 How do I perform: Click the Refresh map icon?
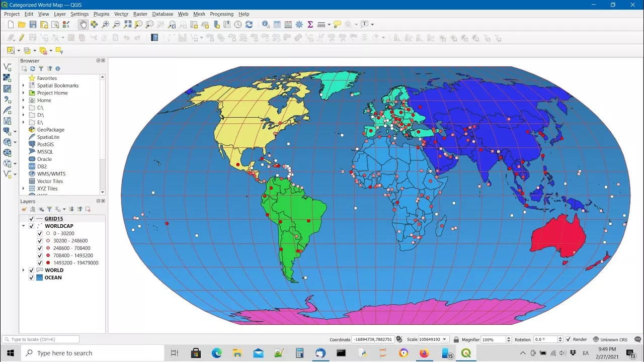[249, 24]
